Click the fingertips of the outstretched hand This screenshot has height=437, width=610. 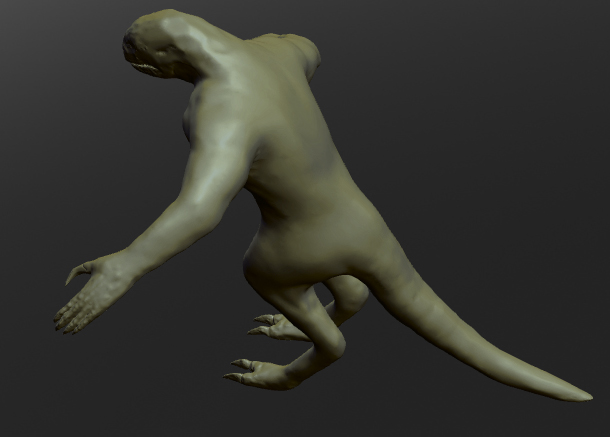pyautogui.click(x=64, y=319)
